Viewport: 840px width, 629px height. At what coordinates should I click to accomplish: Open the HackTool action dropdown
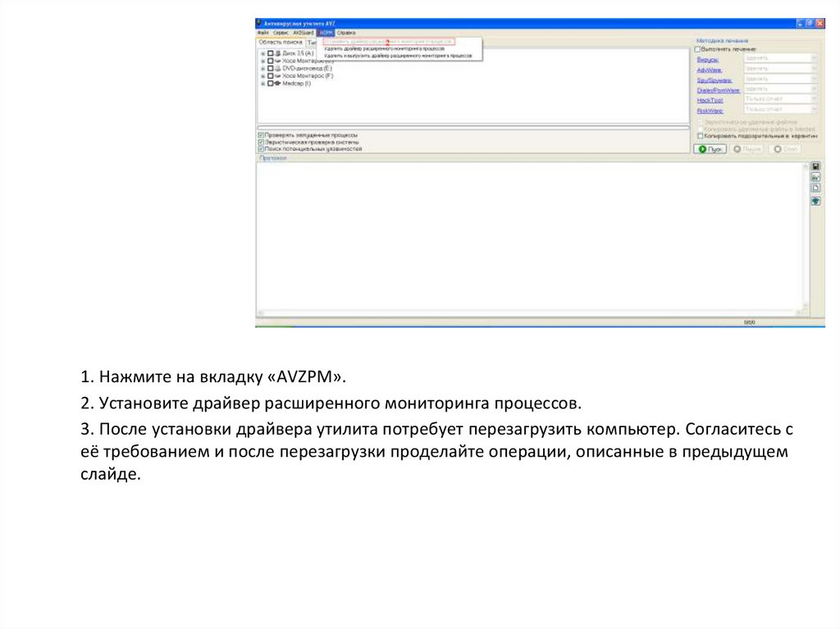tap(780, 99)
